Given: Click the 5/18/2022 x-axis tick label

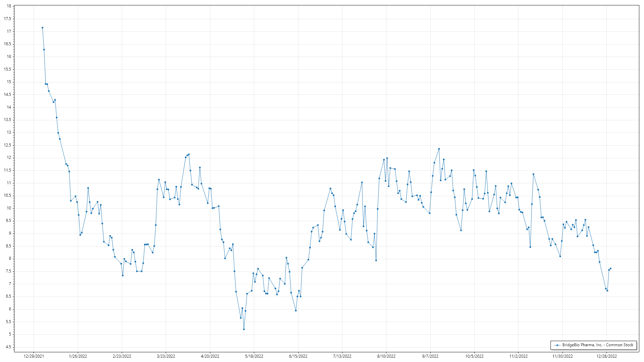Looking at the screenshot, I should (x=254, y=356).
